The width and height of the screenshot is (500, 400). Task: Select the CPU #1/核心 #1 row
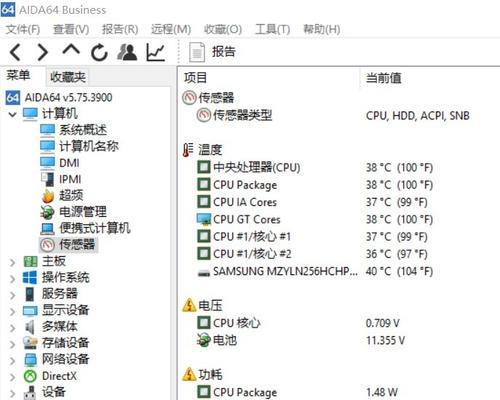tap(313, 237)
